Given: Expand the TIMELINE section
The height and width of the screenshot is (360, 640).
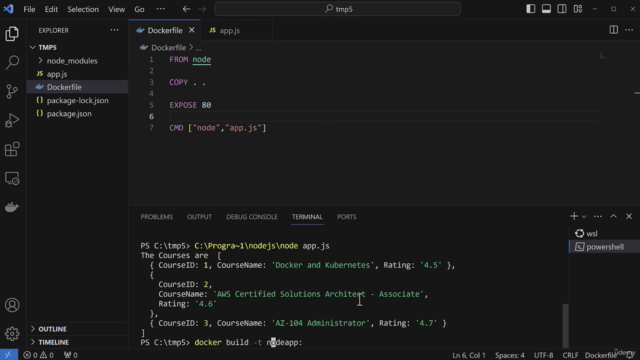Looking at the screenshot, I should pyautogui.click(x=78, y=342).
